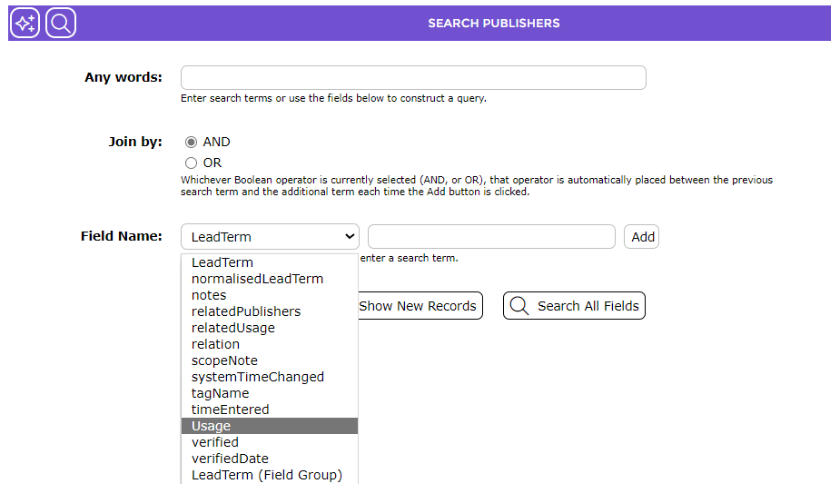The image size is (831, 501).
Task: Choose verifiedDate in the field list
Action: click(x=270, y=459)
